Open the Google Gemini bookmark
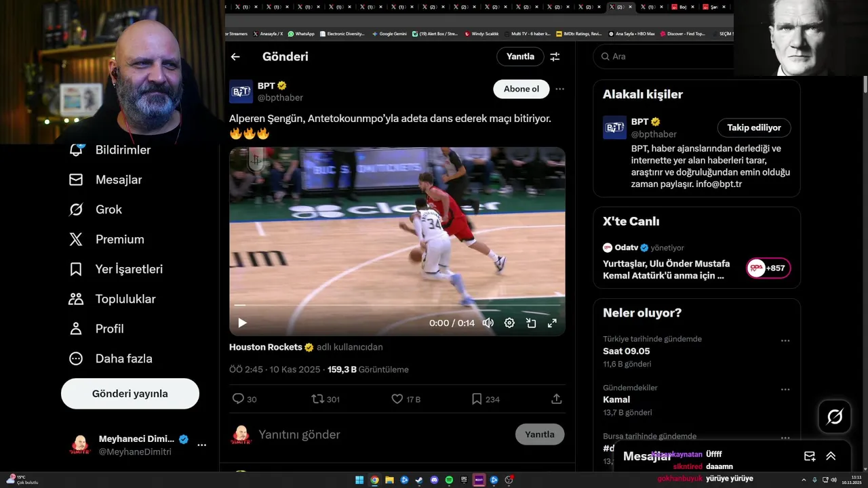The image size is (868, 488). tap(389, 34)
